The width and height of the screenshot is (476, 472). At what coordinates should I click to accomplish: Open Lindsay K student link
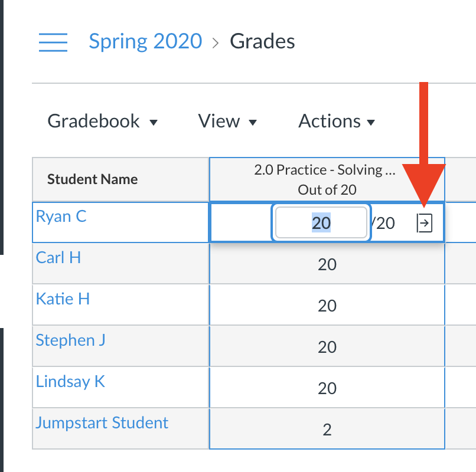[70, 381]
